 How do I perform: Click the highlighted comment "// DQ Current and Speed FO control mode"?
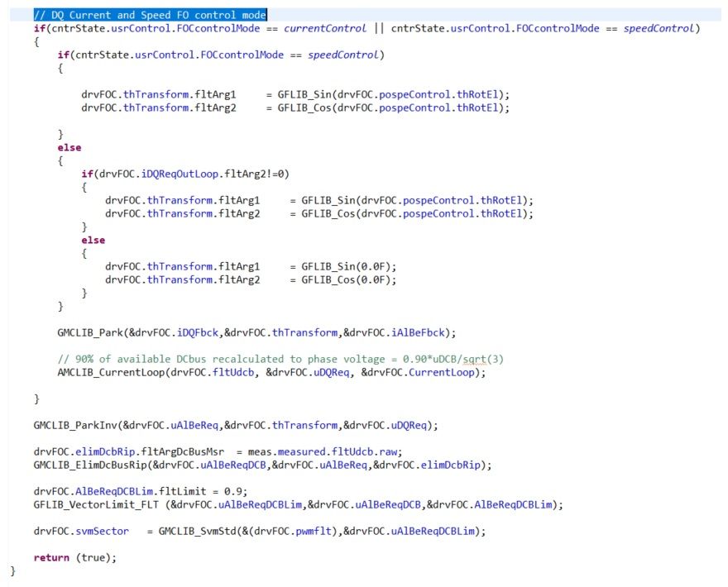coord(150,15)
